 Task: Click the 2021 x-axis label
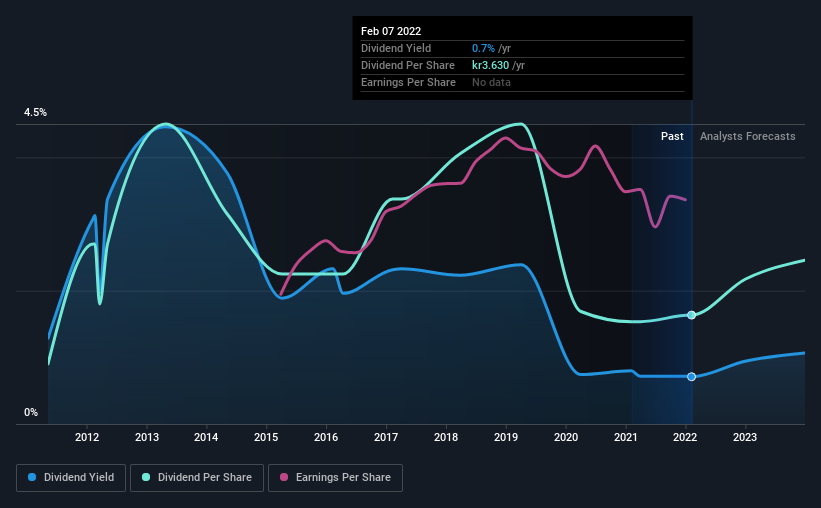pos(626,437)
